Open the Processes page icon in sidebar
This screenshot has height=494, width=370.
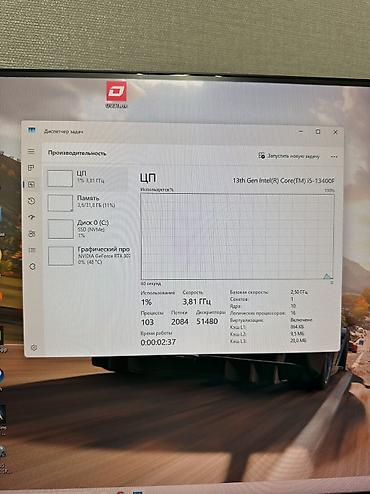[31, 168]
